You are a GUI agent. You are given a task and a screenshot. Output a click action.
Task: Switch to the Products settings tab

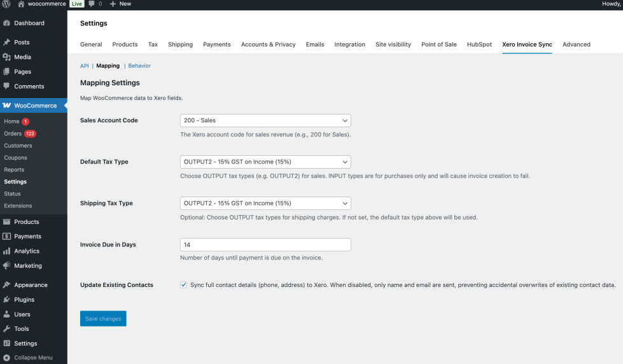coord(125,45)
